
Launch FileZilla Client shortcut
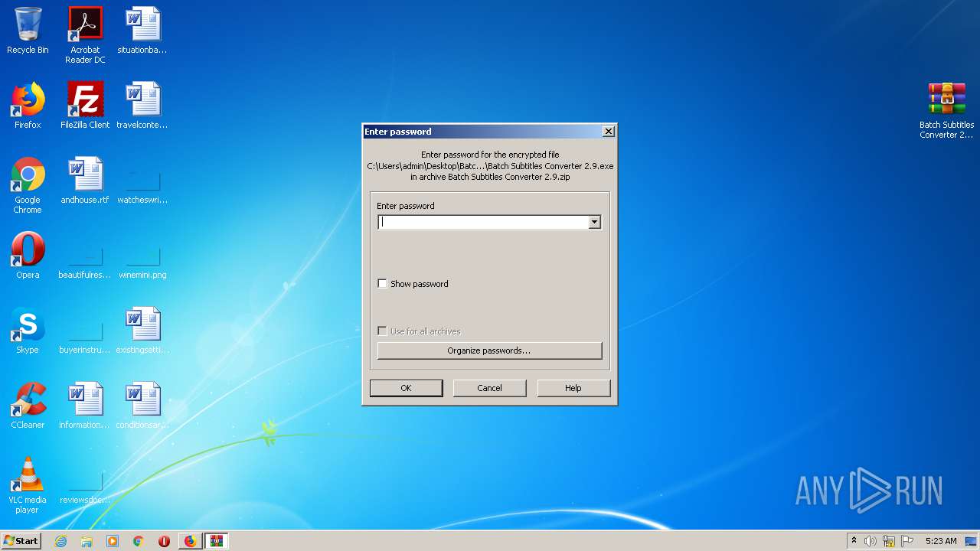(x=85, y=106)
